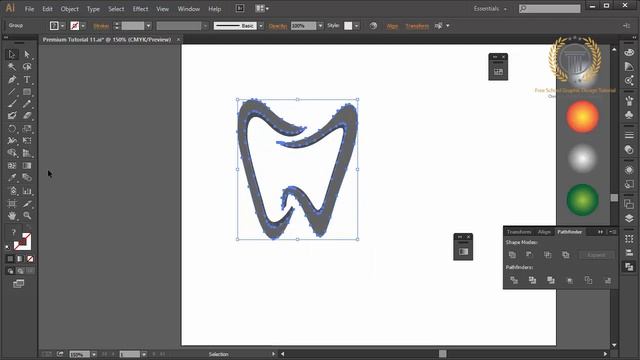Click Divide in Pathfinders row
The height and width of the screenshot is (360, 640).
click(514, 280)
